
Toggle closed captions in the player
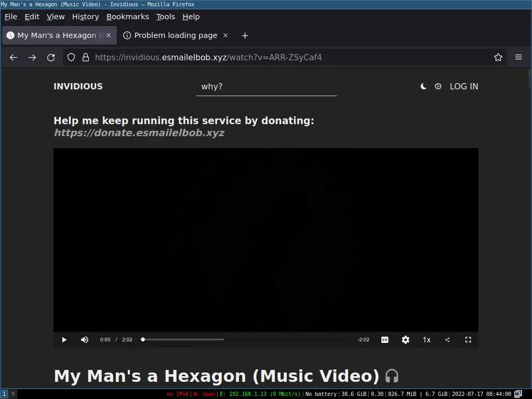pyautogui.click(x=385, y=340)
